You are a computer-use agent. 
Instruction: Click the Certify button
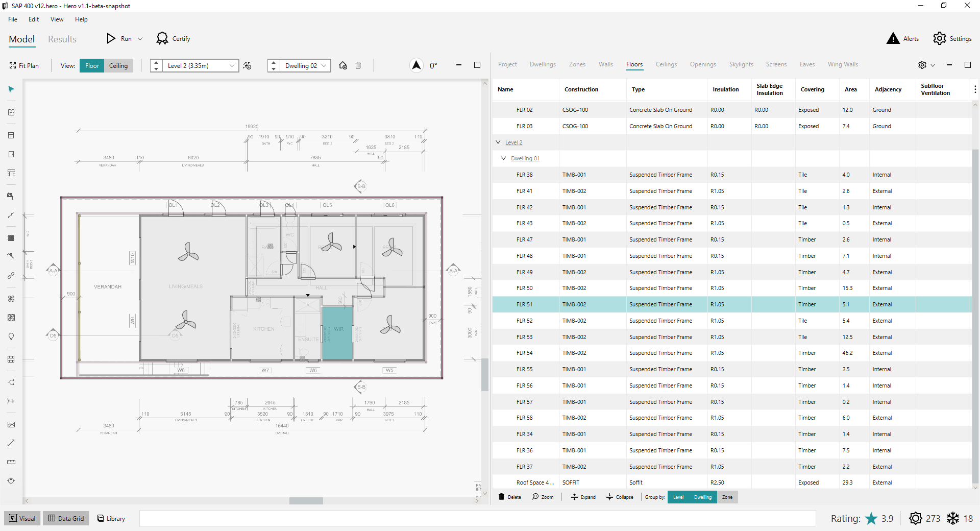(x=174, y=39)
